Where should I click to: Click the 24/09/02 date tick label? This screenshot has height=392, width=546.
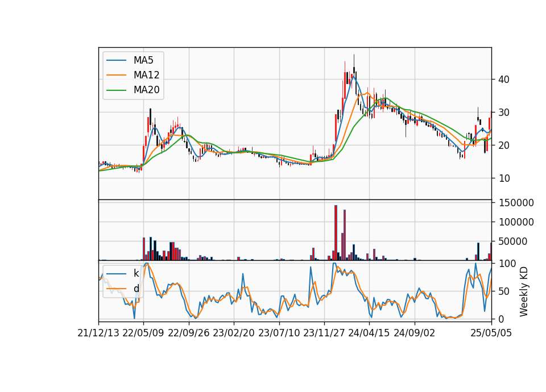click(415, 333)
